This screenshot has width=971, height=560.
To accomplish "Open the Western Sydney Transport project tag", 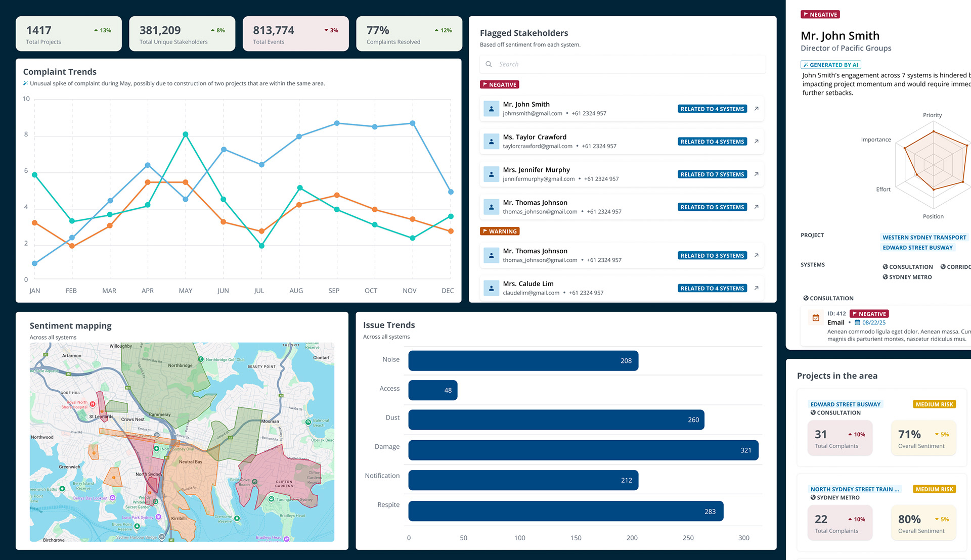I will point(924,238).
